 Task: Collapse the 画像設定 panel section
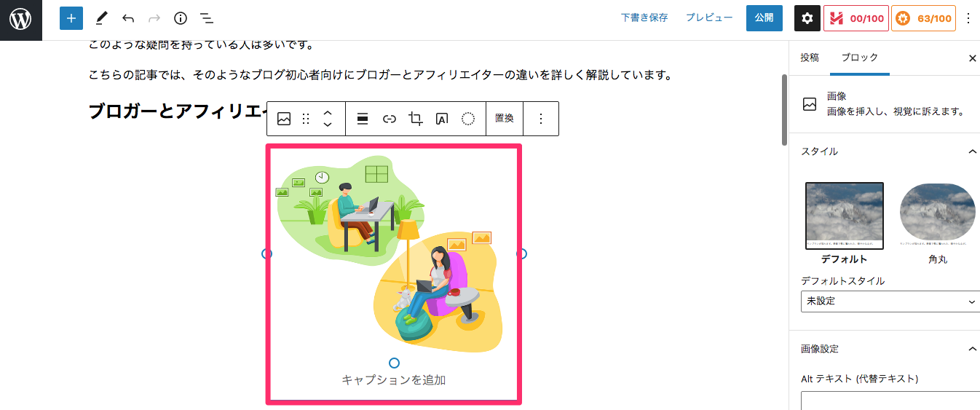(972, 349)
